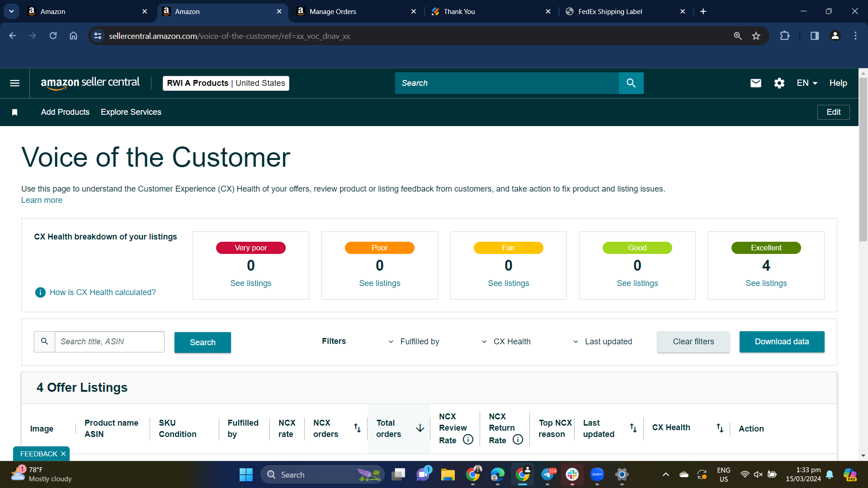The width and height of the screenshot is (868, 488).
Task: Open Chrome three-dot menu
Action: (x=855, y=36)
